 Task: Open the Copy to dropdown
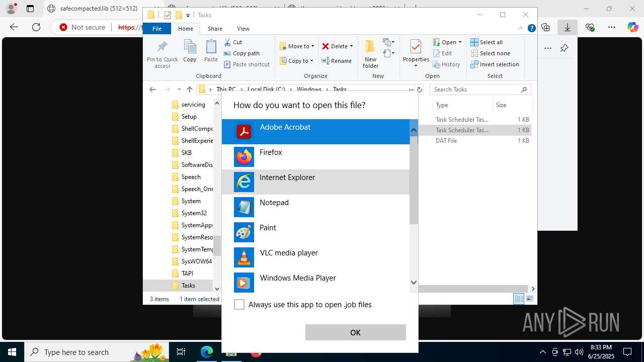[x=296, y=61]
